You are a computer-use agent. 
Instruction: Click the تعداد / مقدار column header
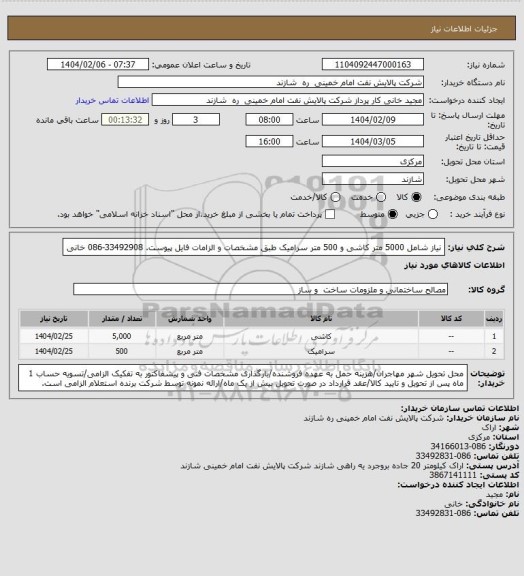tap(122, 319)
